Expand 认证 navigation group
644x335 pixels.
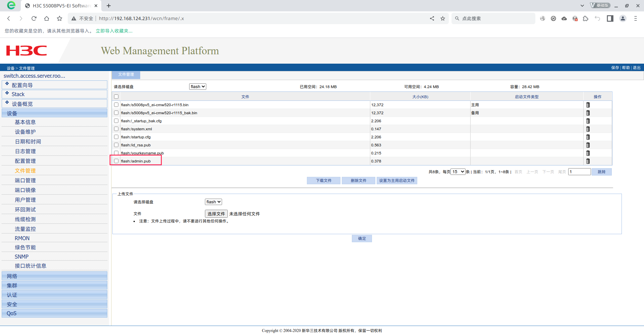55,295
